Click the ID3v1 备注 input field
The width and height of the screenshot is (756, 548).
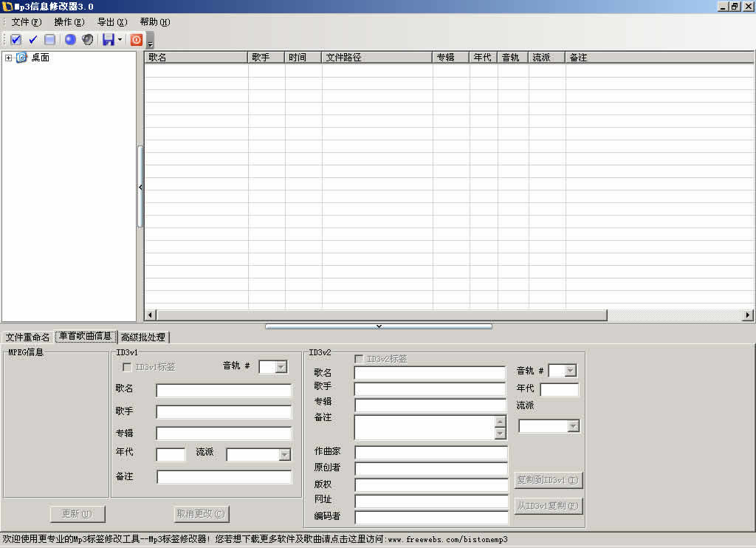coord(224,477)
